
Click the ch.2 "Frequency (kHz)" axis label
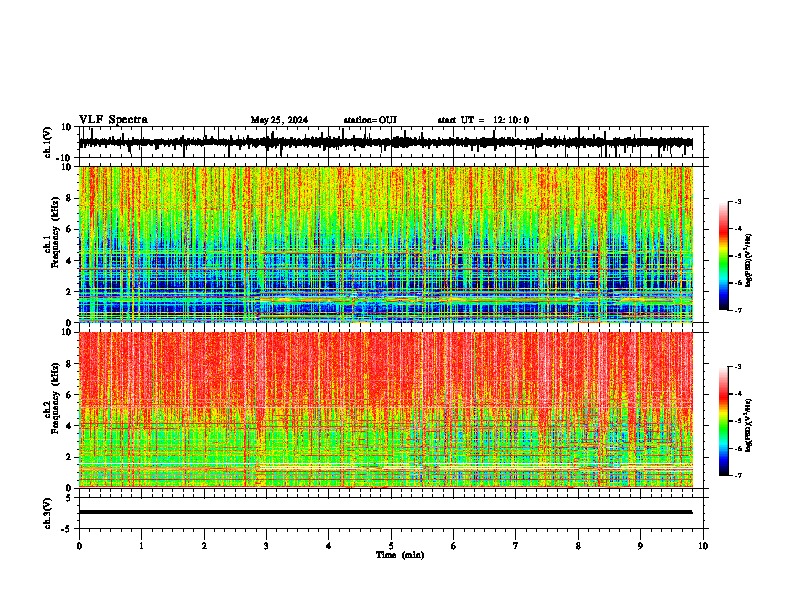tap(56, 398)
